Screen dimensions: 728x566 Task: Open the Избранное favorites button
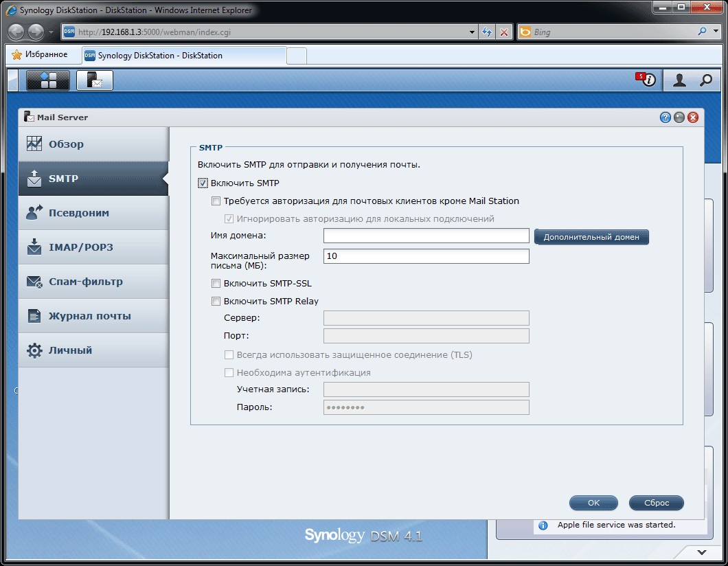click(x=40, y=55)
